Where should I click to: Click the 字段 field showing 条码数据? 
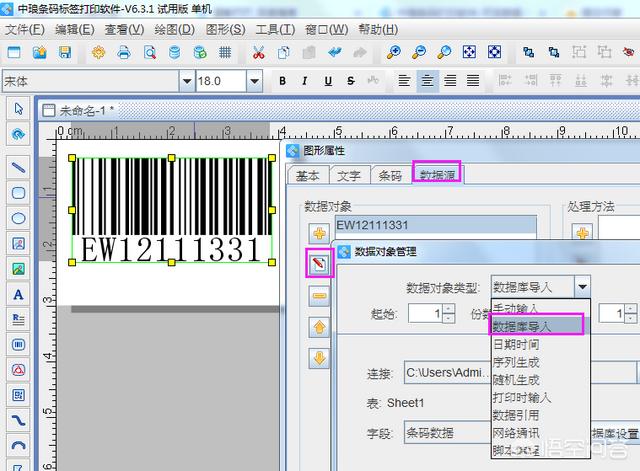pos(447,432)
